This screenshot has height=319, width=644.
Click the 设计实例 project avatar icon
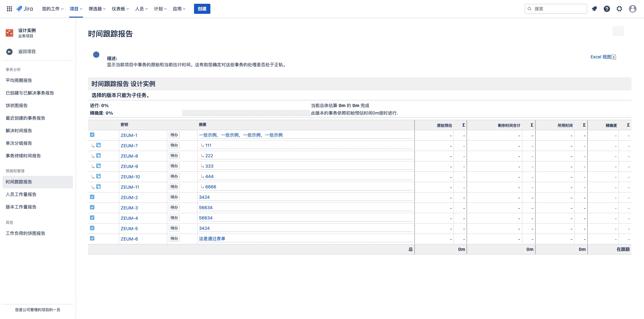point(9,33)
